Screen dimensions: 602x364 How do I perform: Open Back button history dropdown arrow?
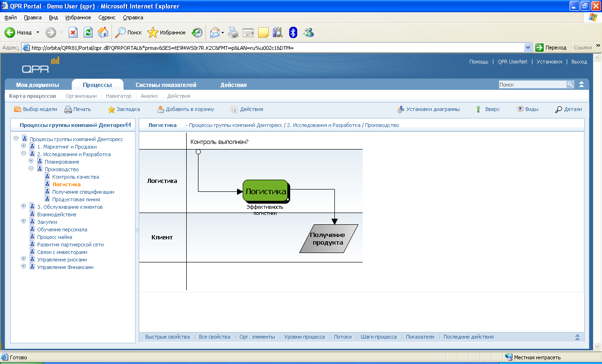pos(38,32)
